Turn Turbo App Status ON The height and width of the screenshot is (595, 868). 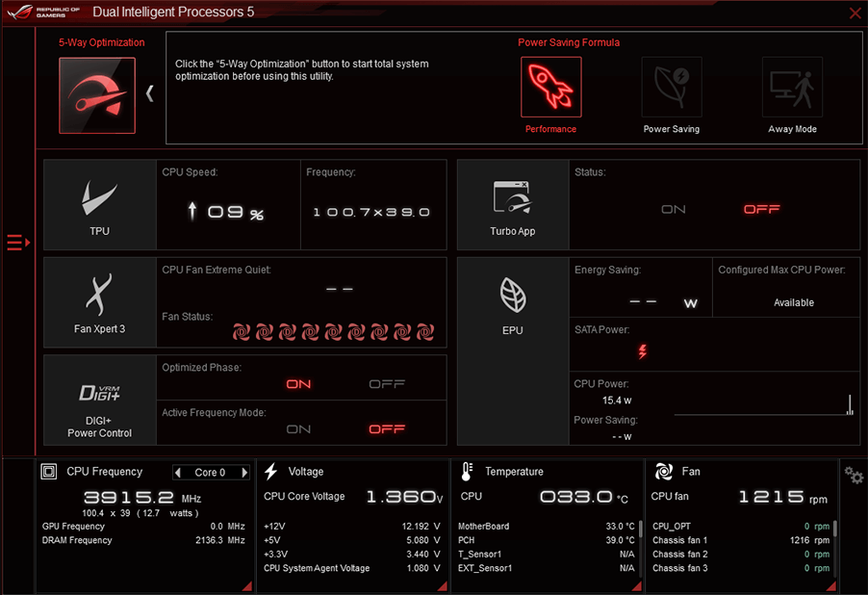point(674,209)
